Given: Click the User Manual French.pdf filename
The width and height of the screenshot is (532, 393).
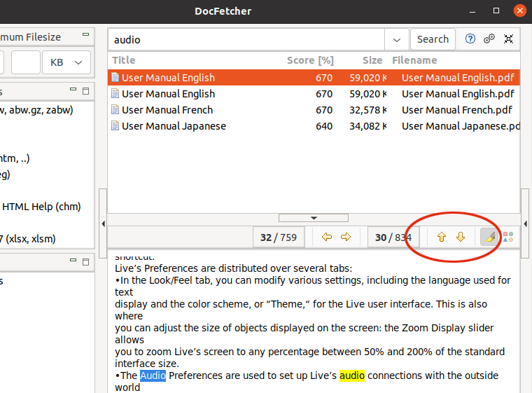Looking at the screenshot, I should click(457, 110).
